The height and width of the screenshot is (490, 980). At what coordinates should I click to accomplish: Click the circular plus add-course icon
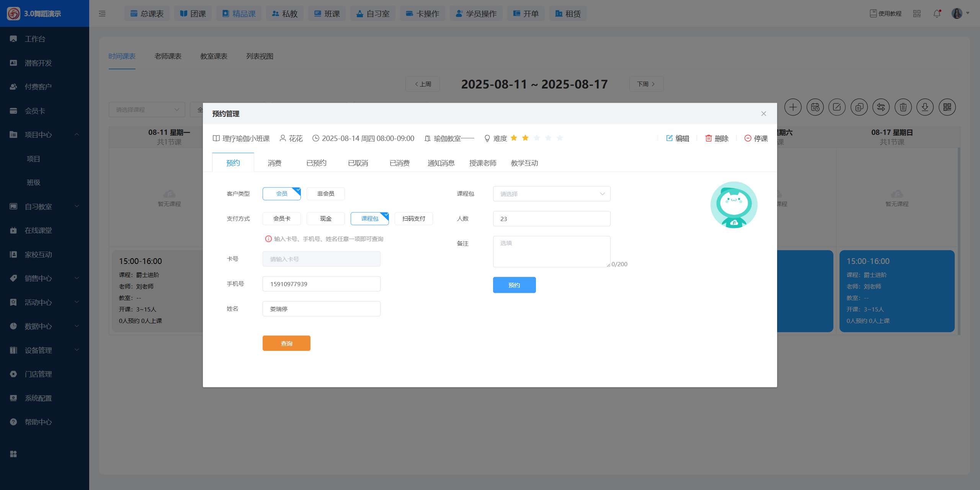click(793, 107)
